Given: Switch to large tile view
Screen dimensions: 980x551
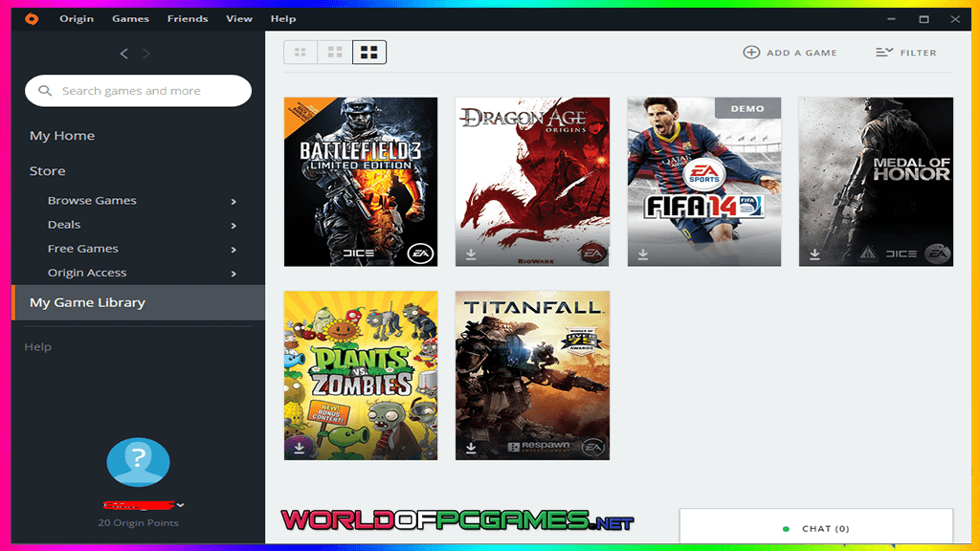Looking at the screenshot, I should [x=369, y=53].
